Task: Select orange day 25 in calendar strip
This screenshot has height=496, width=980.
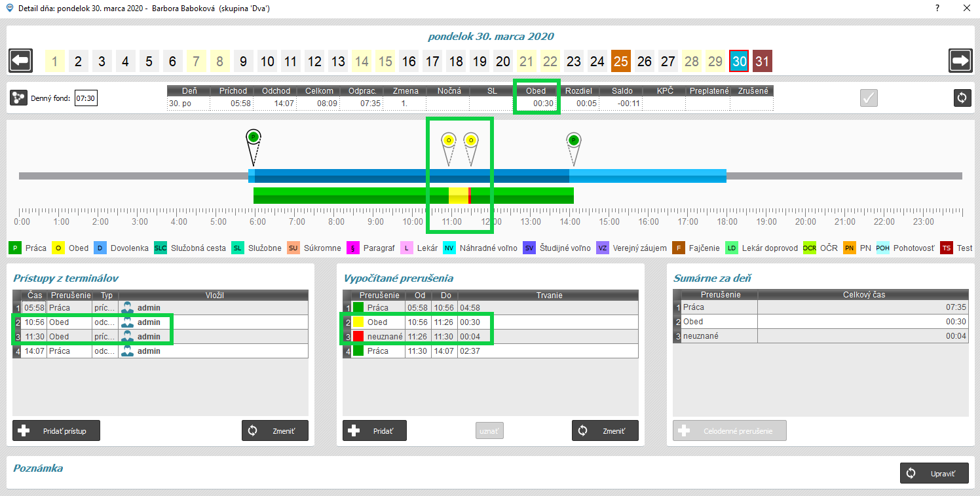Action: (x=621, y=62)
